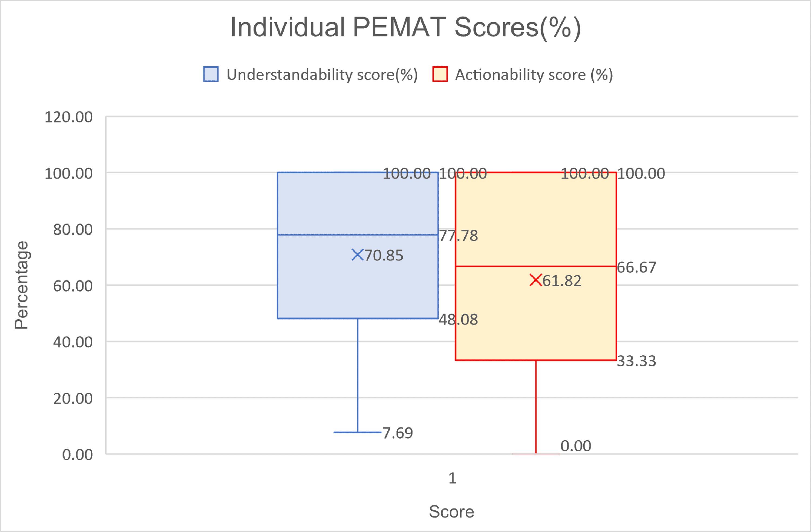Click the red-bordered Actionability legend swatch
This screenshot has width=811, height=532.
[440, 74]
